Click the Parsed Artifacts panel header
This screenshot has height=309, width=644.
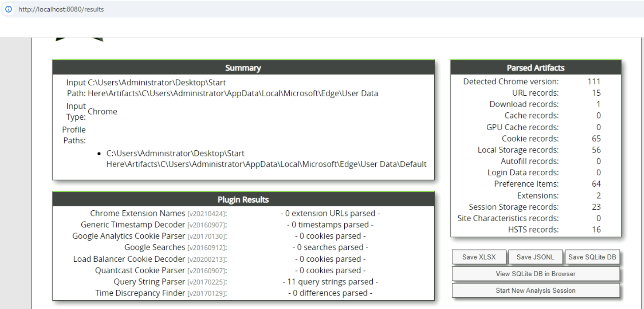tap(536, 68)
